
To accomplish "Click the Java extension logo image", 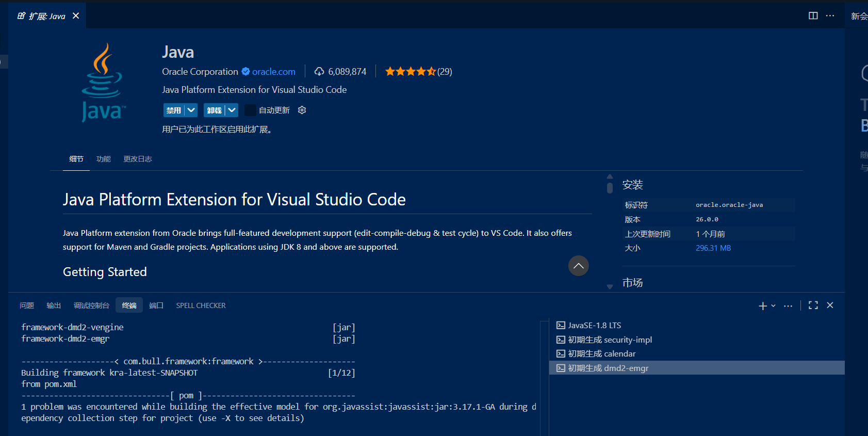I will point(103,83).
